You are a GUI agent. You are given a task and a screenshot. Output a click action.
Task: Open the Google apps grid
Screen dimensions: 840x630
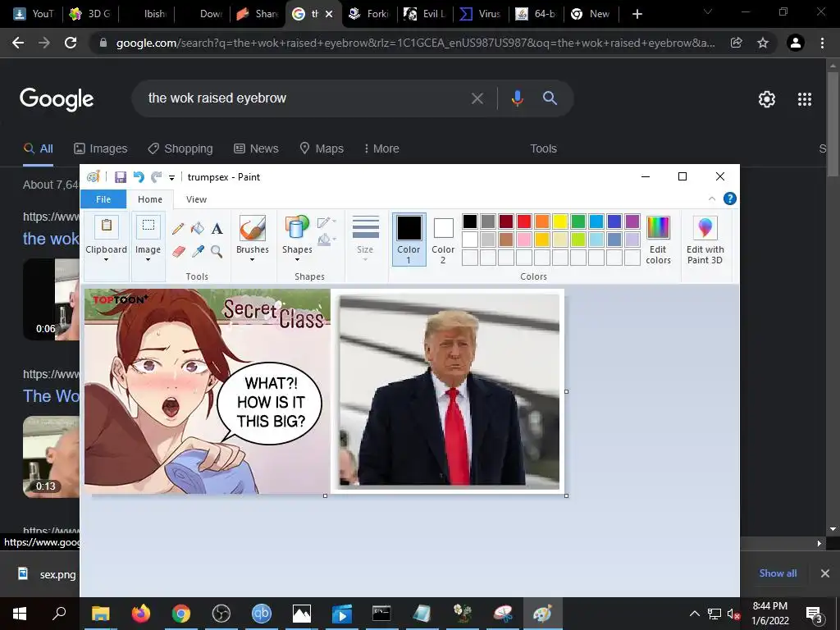tap(805, 99)
